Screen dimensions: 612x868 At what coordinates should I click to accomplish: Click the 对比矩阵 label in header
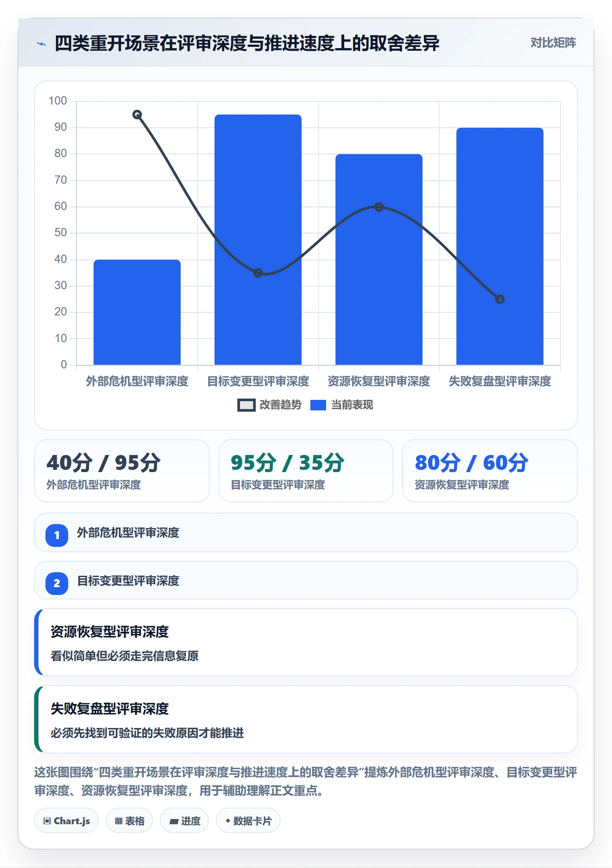click(553, 43)
